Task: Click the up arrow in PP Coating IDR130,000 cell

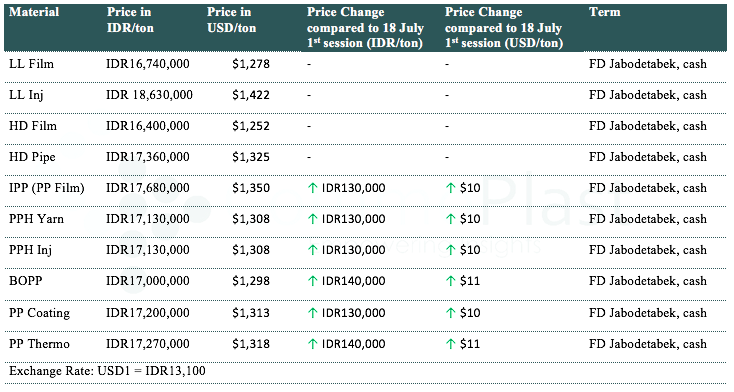Action: click(312, 313)
